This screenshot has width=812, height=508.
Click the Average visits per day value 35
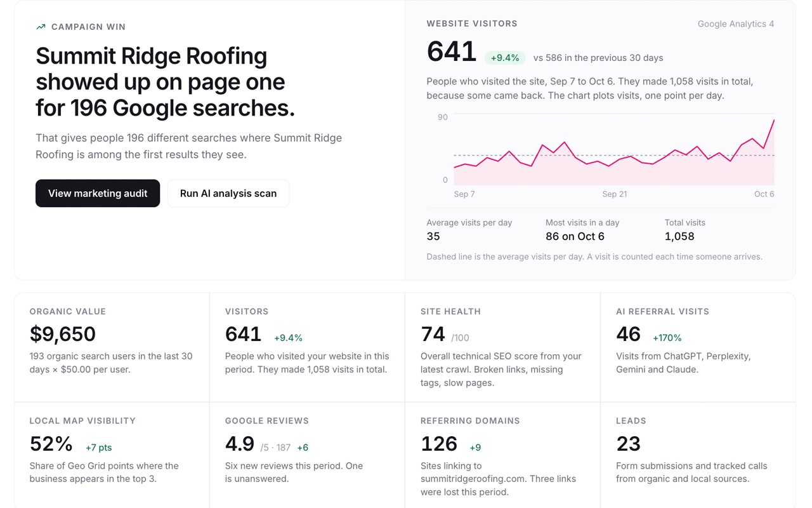coord(433,236)
